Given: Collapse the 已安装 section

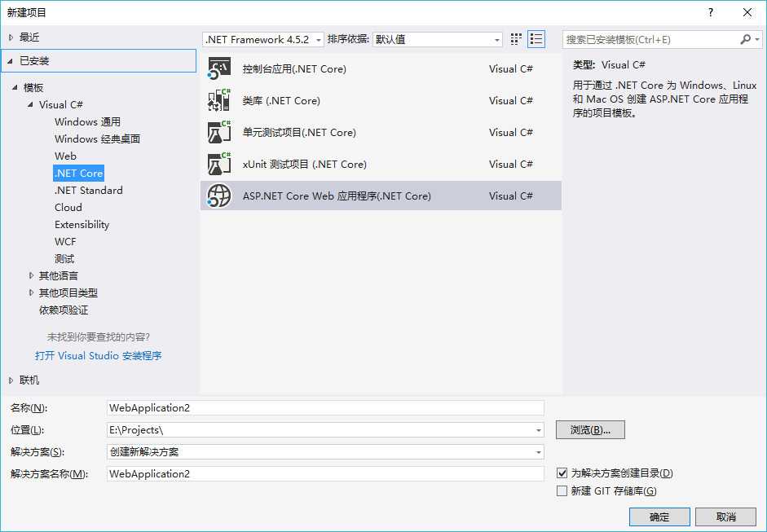Looking at the screenshot, I should (x=11, y=61).
